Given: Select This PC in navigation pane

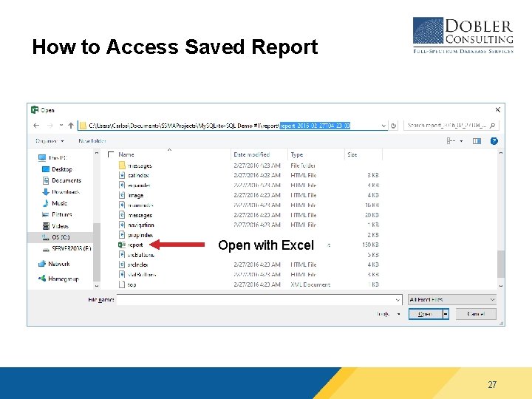Looking at the screenshot, I should pyautogui.click(x=53, y=158).
